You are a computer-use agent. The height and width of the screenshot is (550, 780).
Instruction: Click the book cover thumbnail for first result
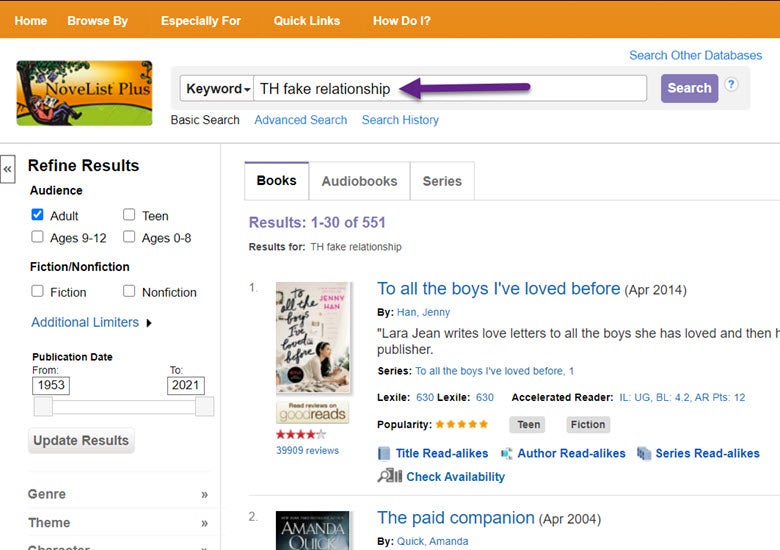pyautogui.click(x=312, y=338)
